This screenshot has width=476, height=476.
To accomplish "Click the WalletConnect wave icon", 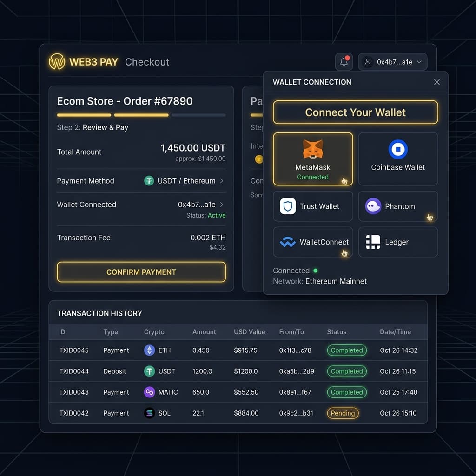I will pyautogui.click(x=287, y=242).
